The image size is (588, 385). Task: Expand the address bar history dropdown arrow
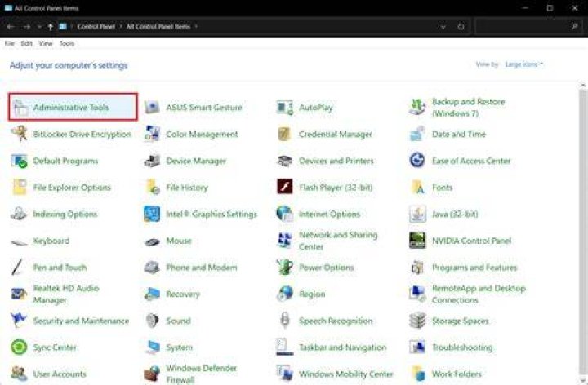(x=443, y=27)
